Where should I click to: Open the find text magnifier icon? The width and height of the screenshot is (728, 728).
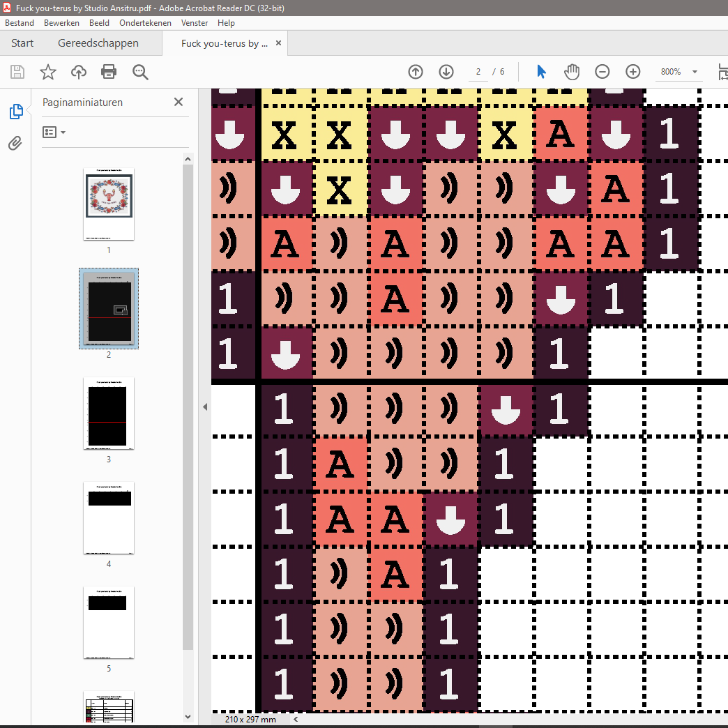click(x=140, y=72)
